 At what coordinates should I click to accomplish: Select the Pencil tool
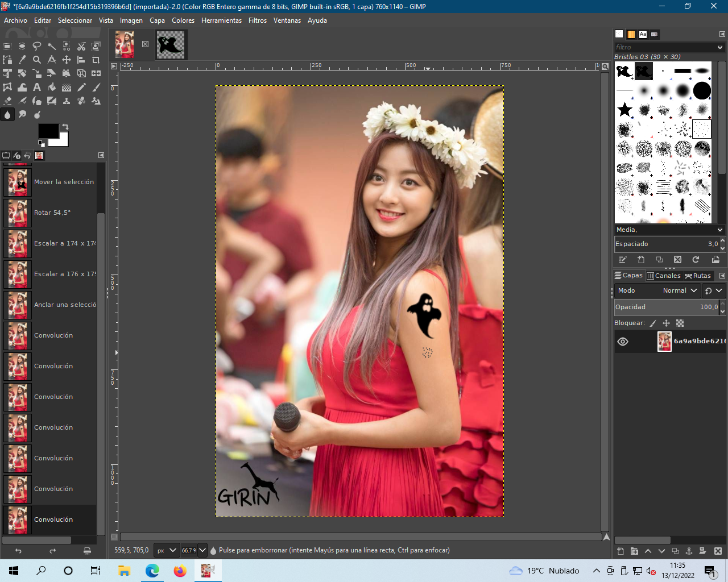81,87
